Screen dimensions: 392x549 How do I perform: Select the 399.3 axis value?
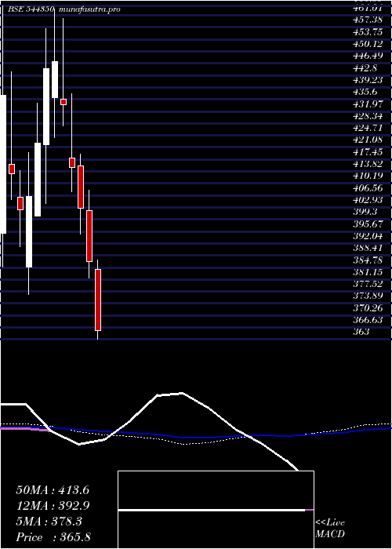365,212
